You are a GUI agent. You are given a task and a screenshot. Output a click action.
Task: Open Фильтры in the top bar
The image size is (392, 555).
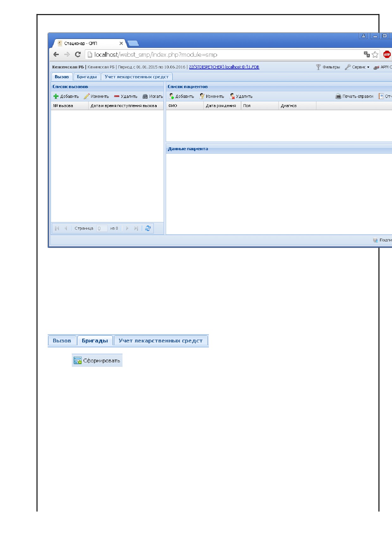point(328,67)
